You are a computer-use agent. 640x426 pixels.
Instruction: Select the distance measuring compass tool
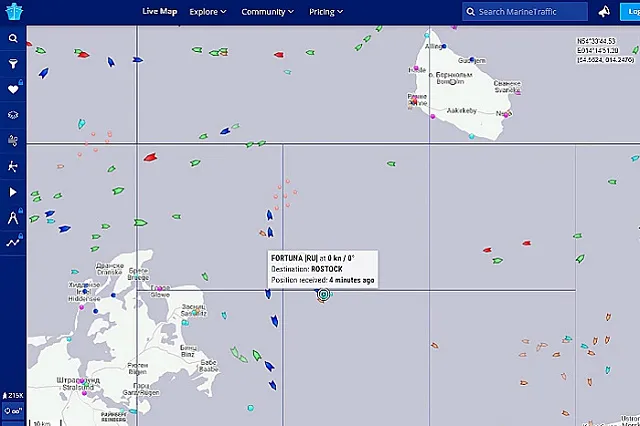[x=13, y=217]
